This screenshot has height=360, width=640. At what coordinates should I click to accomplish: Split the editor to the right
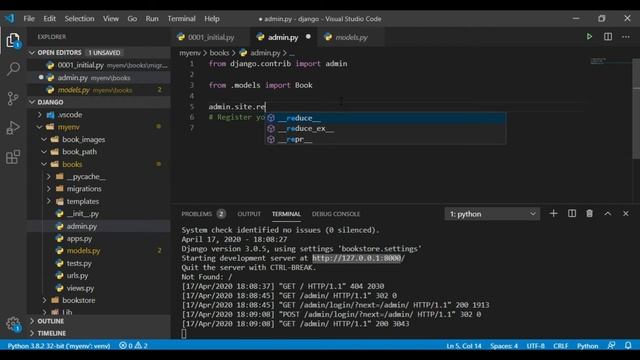[x=608, y=37]
